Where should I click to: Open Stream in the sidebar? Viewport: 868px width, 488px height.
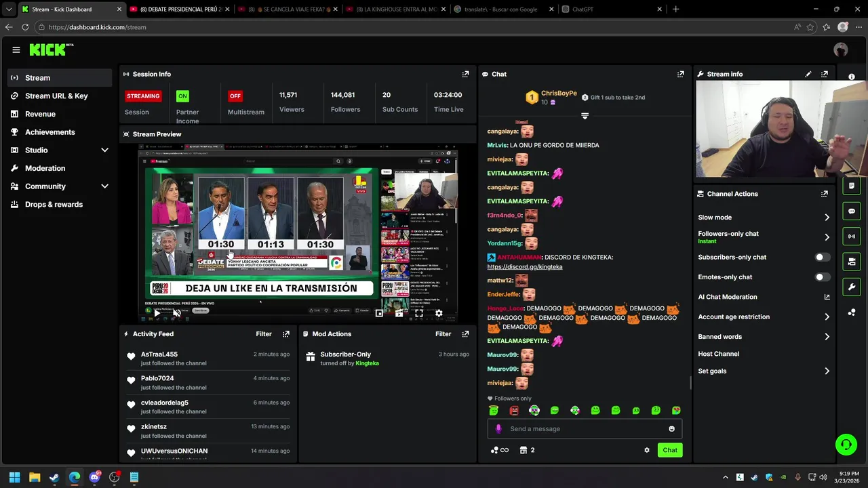click(x=60, y=78)
